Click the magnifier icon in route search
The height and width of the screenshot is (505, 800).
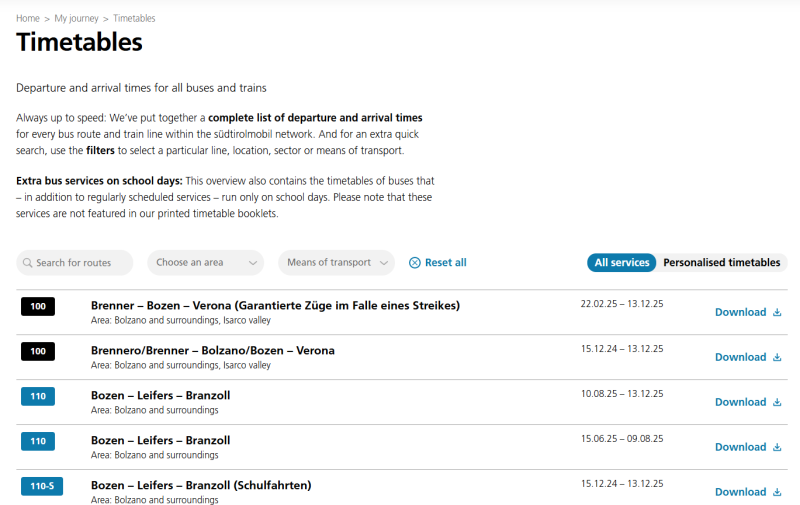27,263
